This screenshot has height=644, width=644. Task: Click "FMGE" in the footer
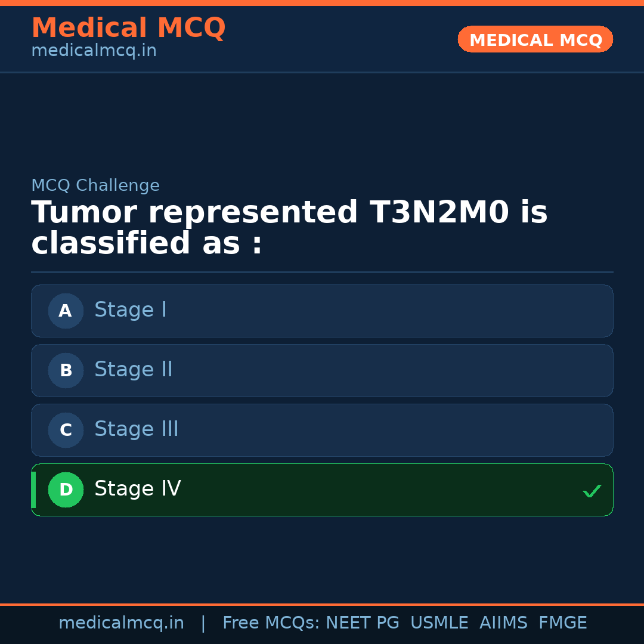pos(563,623)
